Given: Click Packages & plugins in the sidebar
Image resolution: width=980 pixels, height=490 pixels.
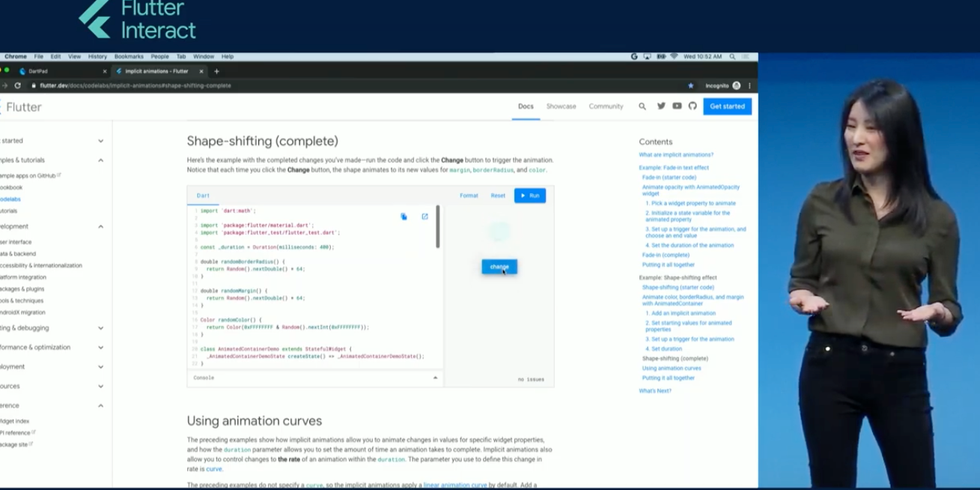Looking at the screenshot, I should pos(22,288).
